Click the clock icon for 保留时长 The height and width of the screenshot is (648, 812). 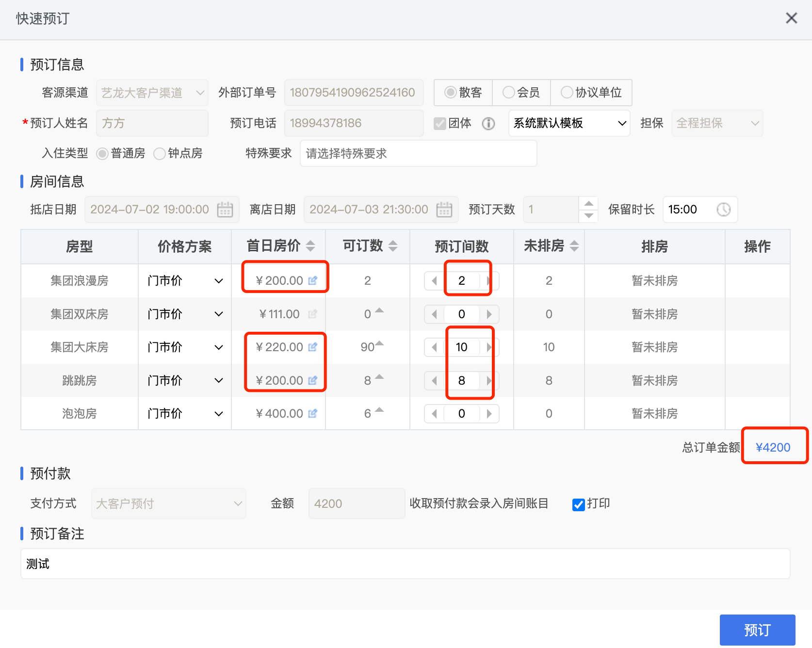(x=723, y=210)
